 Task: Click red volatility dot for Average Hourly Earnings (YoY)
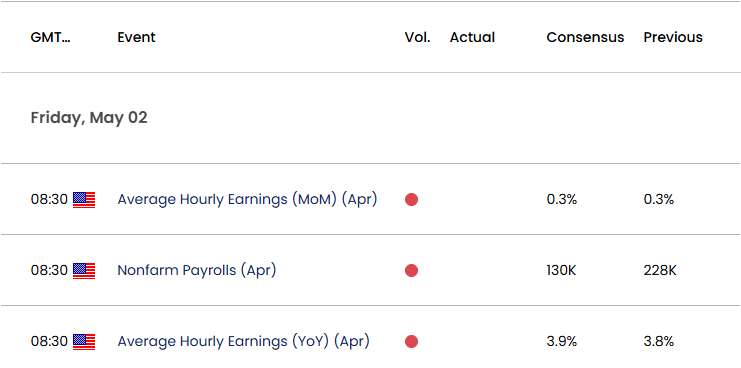pyautogui.click(x=411, y=342)
